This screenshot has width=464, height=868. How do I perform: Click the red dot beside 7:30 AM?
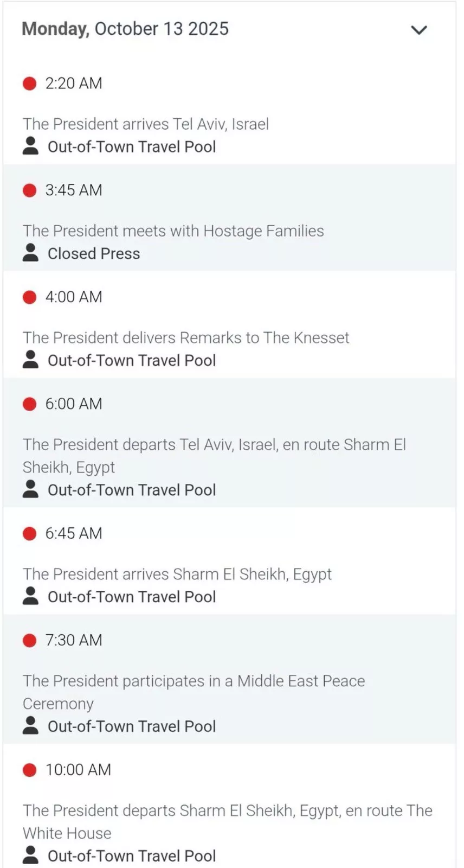tap(29, 641)
